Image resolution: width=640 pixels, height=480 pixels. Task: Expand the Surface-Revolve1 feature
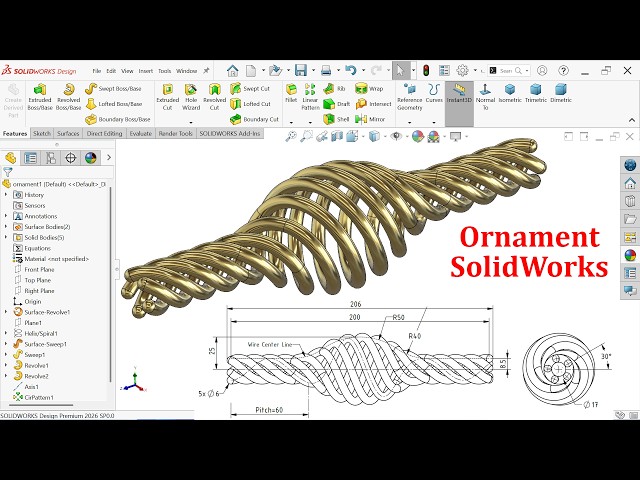coord(6,312)
